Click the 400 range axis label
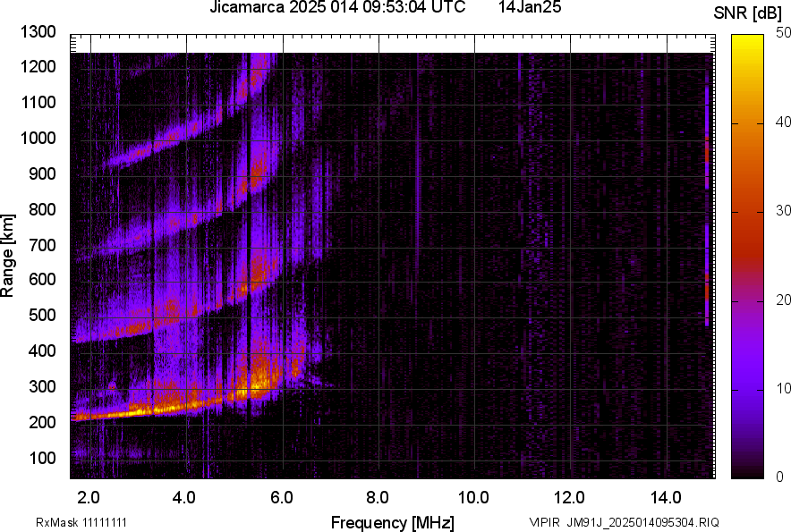This screenshot has width=791, height=532. click(x=42, y=350)
